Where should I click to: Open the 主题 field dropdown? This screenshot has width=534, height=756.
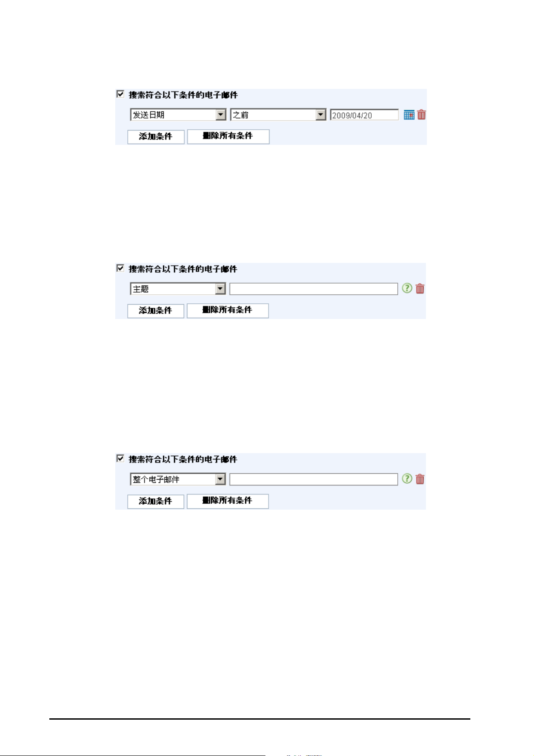click(x=178, y=289)
